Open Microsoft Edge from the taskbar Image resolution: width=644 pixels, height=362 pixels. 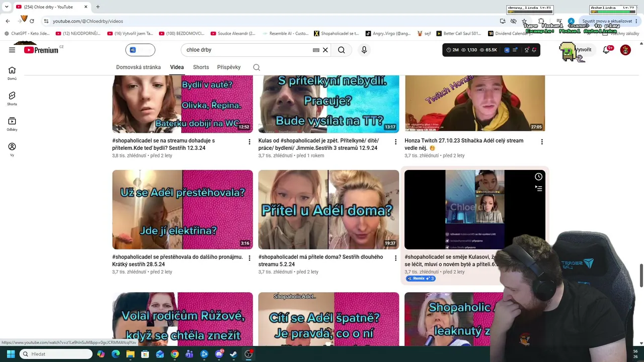116,354
